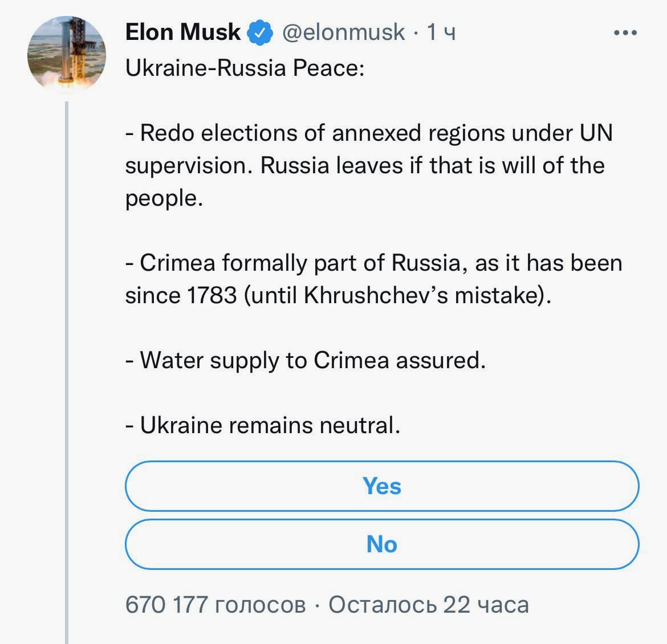The width and height of the screenshot is (667, 644).
Task: Open the tweet's three-dot more options menu
Action: (x=625, y=33)
